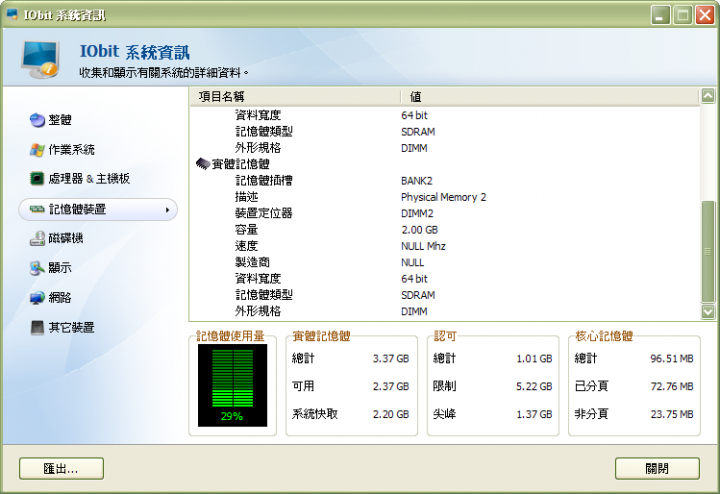Click 1.01 GB commit total value
The image size is (720, 494).
pyautogui.click(x=534, y=359)
